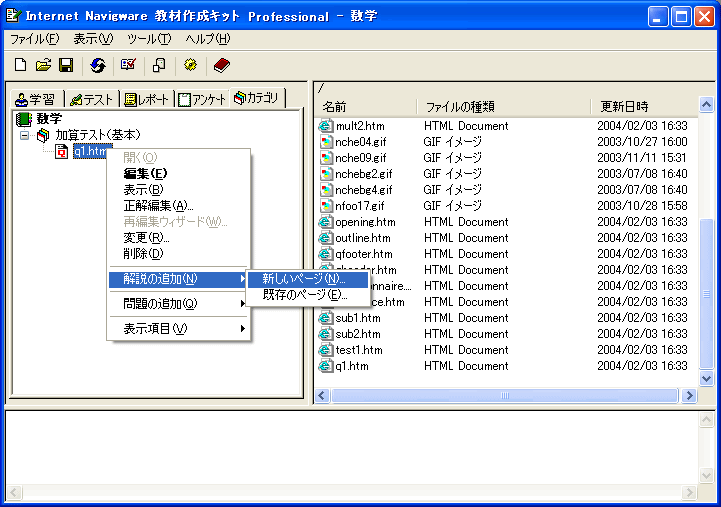The width and height of the screenshot is (721, 507).
Task: Click the q1.htm question icon in tree
Action: point(62,151)
